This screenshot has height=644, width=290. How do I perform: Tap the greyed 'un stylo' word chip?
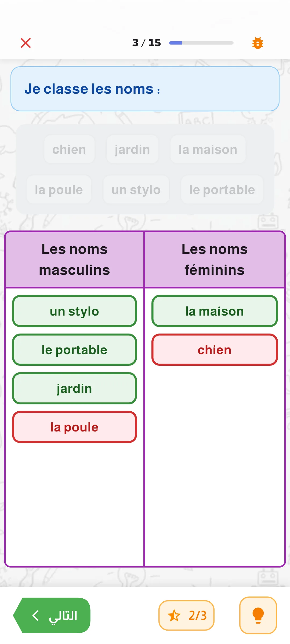[x=136, y=190]
